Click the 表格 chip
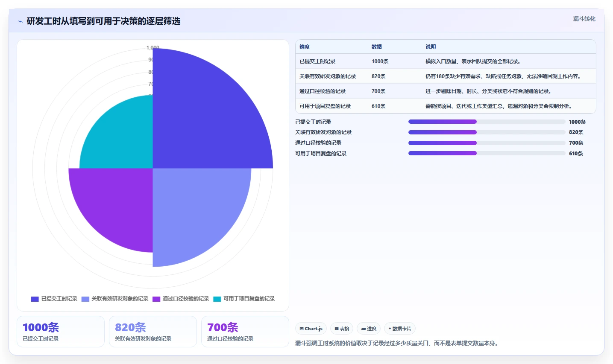Screen dimensions: 613x364 coord(342,329)
